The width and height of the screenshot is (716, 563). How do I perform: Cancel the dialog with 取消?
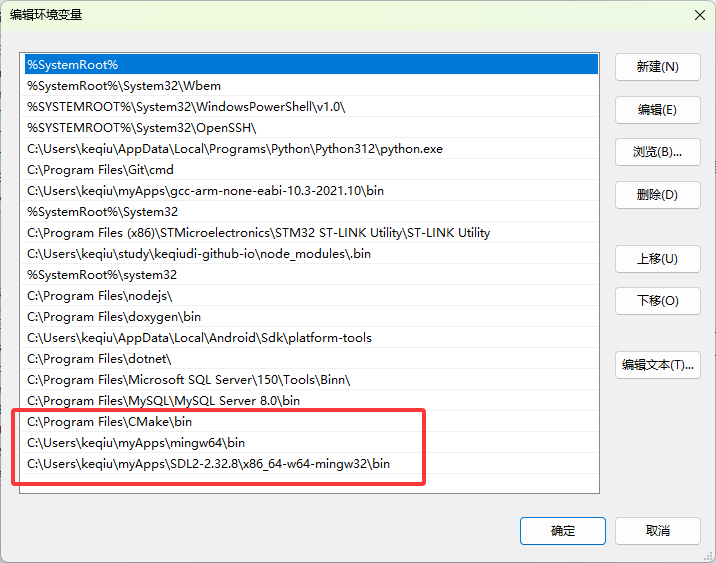(657, 531)
